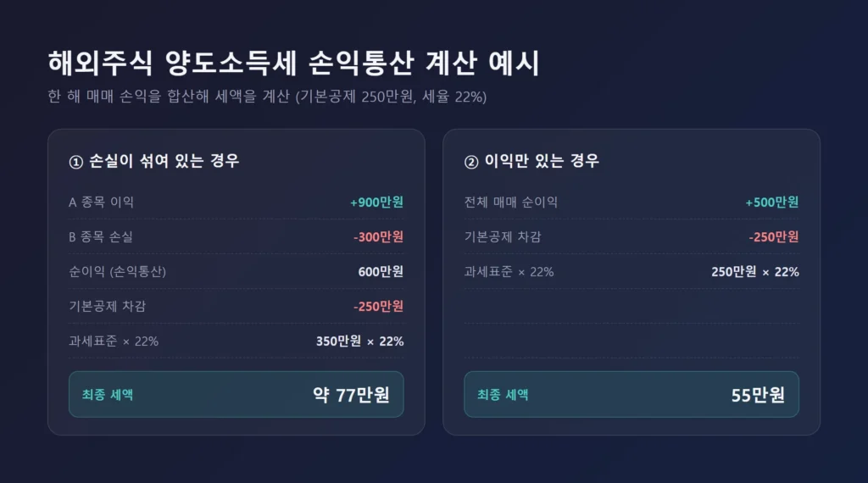
Task: Click the 600만원 net profit value
Action: tap(381, 272)
